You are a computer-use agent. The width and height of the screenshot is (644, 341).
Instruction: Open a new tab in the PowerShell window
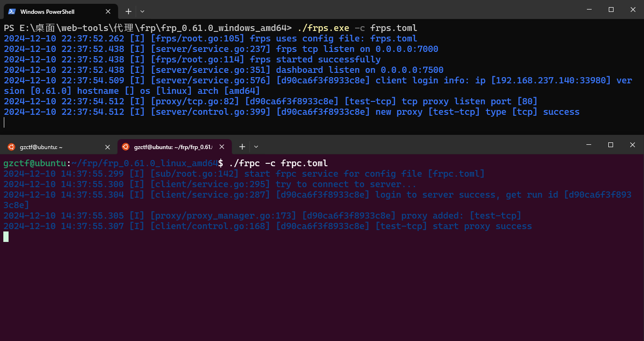click(129, 11)
